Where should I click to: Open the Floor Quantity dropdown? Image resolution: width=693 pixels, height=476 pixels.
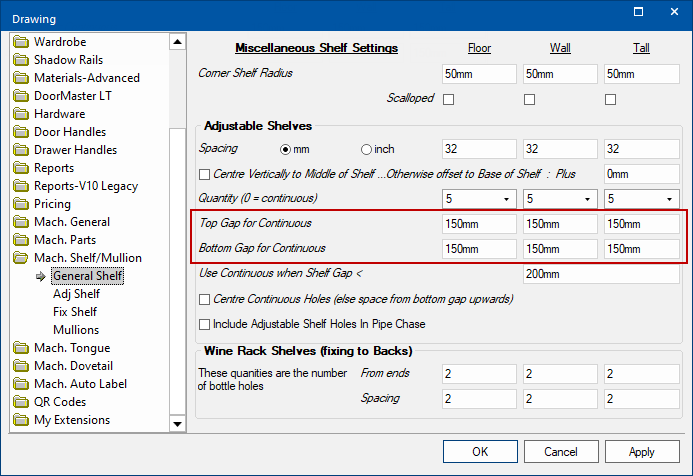click(506, 198)
